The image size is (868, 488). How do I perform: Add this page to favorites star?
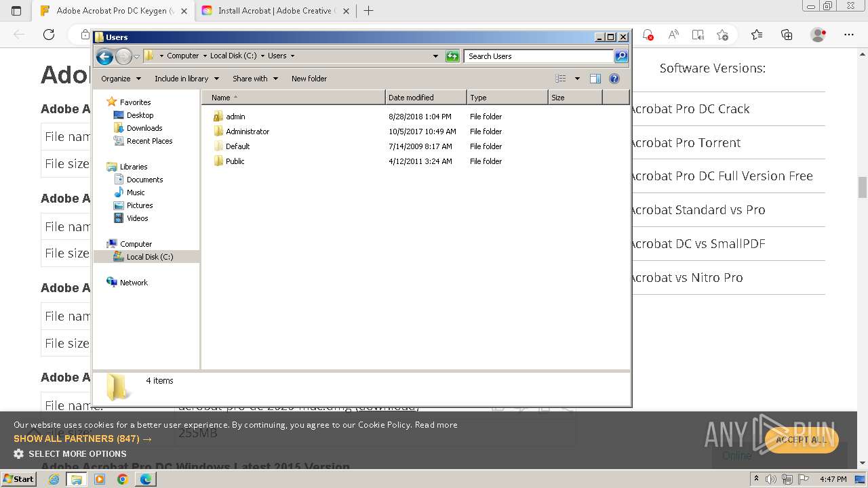tap(722, 35)
